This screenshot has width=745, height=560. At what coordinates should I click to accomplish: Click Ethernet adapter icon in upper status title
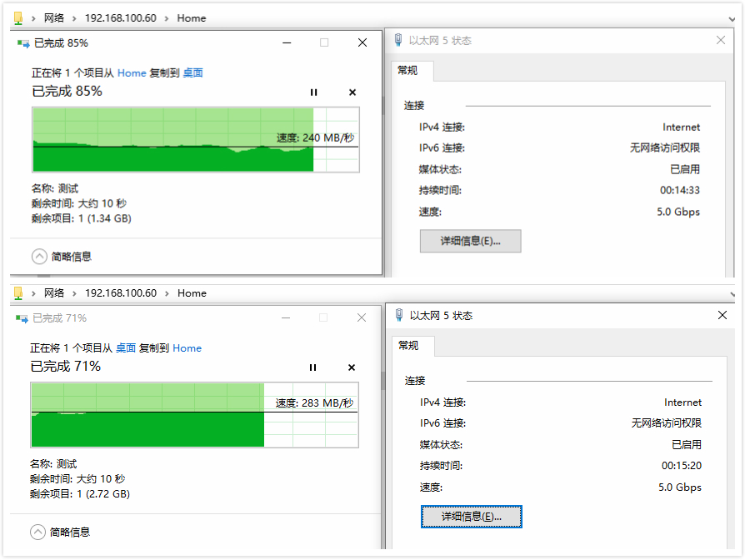398,40
